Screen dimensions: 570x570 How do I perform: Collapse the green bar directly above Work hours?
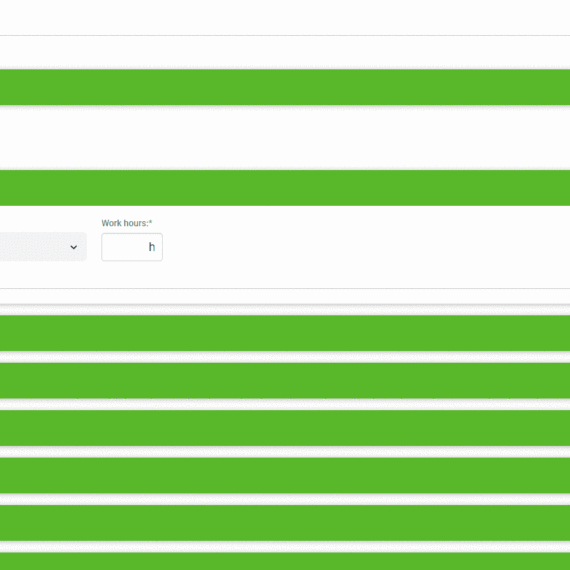285,188
